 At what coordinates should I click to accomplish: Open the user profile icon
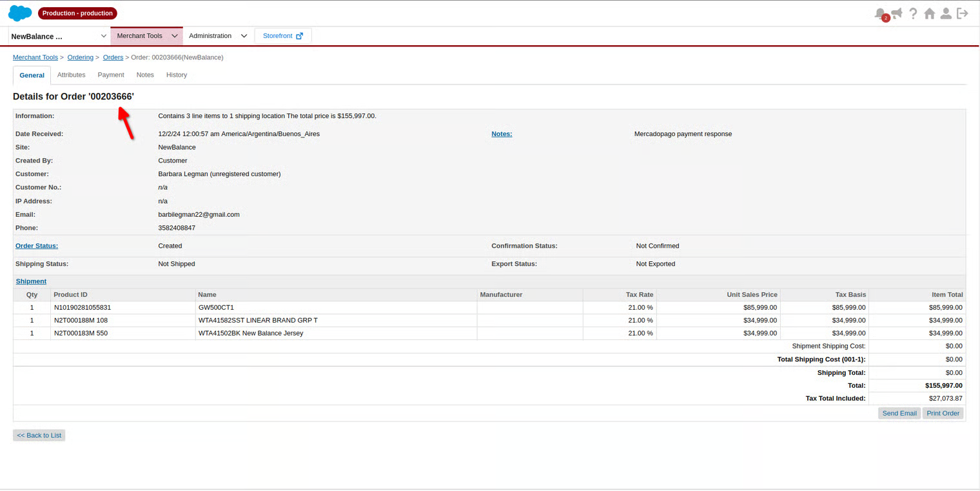(x=946, y=14)
